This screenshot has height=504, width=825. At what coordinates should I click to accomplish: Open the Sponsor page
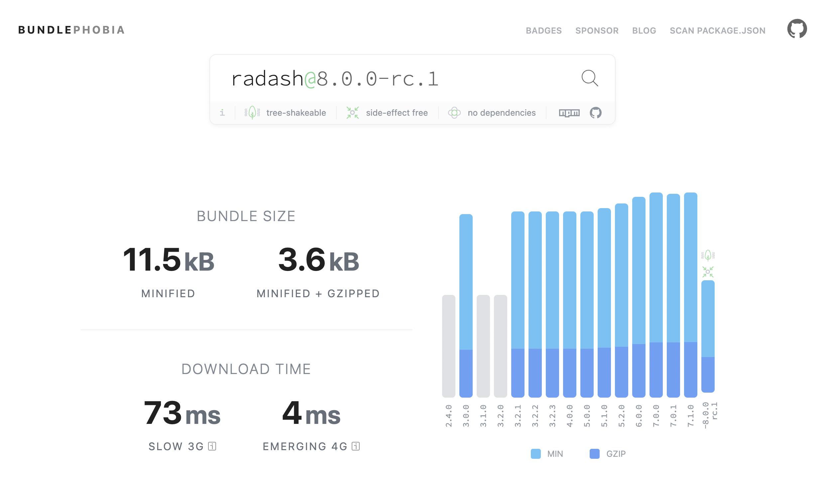click(x=597, y=31)
